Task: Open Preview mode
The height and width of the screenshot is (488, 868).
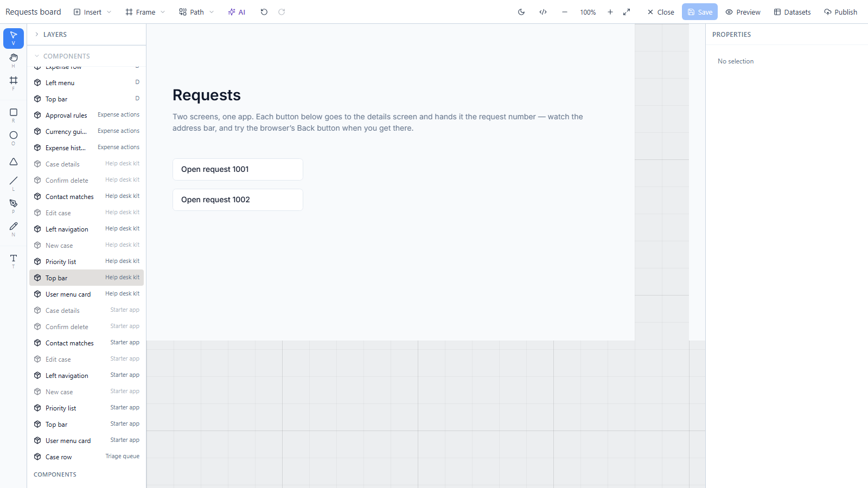Action: click(x=743, y=12)
